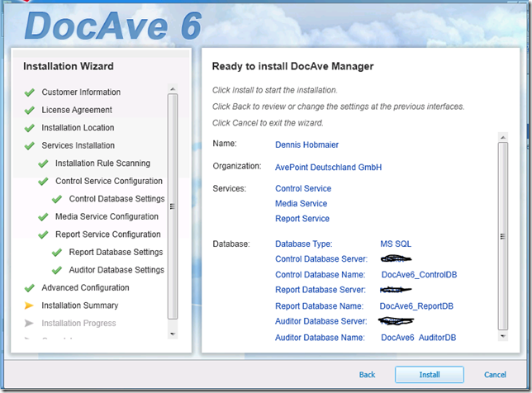This screenshot has width=532, height=393.
Task: Click Report Service in services list
Action: 302,219
